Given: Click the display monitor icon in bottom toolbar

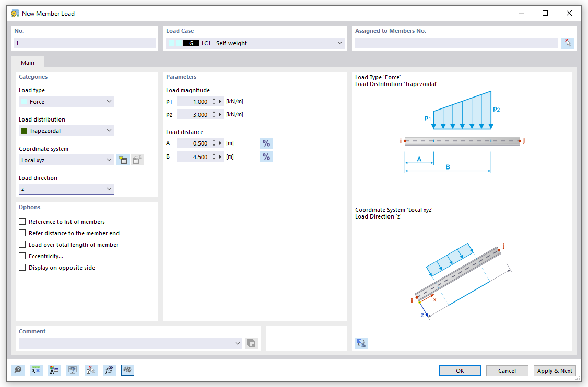Looking at the screenshot, I should [73, 370].
